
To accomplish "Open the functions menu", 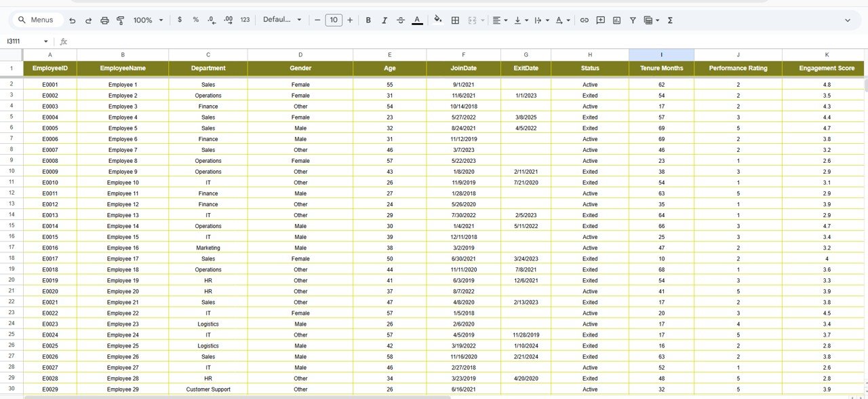I will coord(669,20).
